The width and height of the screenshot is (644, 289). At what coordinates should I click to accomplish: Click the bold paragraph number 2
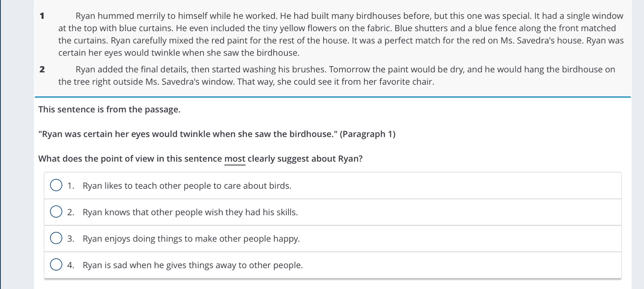tap(42, 69)
